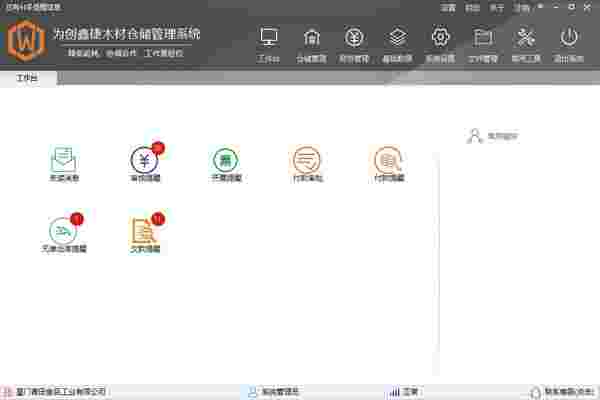Click the user icon in status bar

point(253,392)
